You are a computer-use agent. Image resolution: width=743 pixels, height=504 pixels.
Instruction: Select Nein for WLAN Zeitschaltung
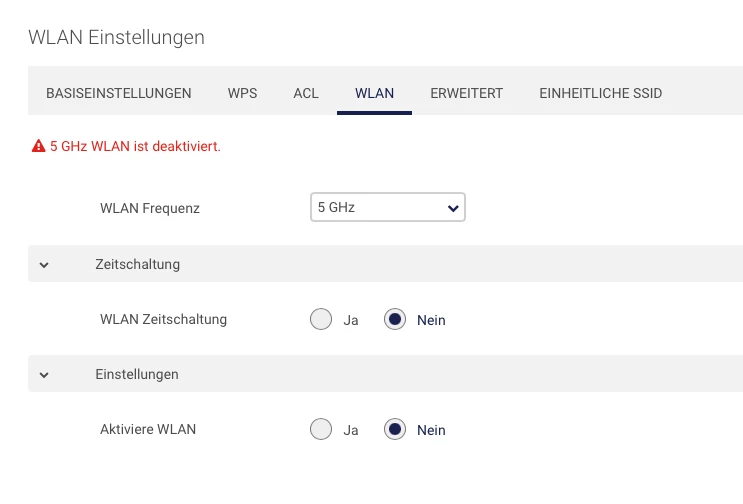395,320
